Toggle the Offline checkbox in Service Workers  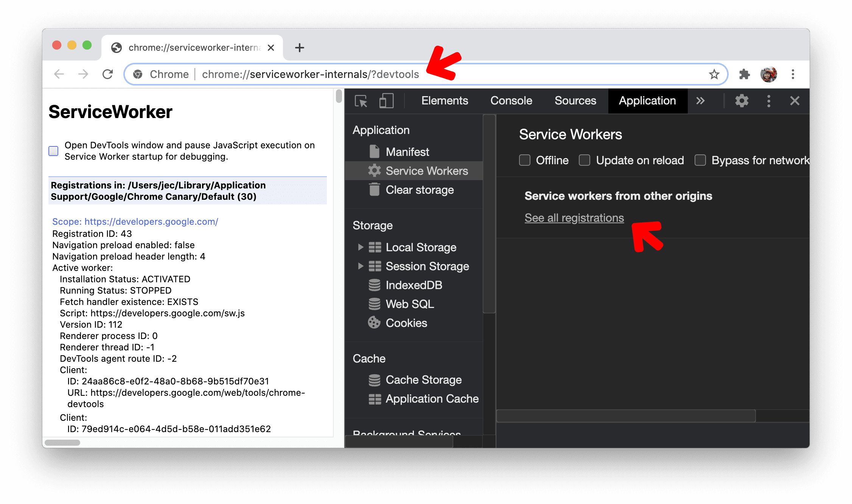[526, 160]
